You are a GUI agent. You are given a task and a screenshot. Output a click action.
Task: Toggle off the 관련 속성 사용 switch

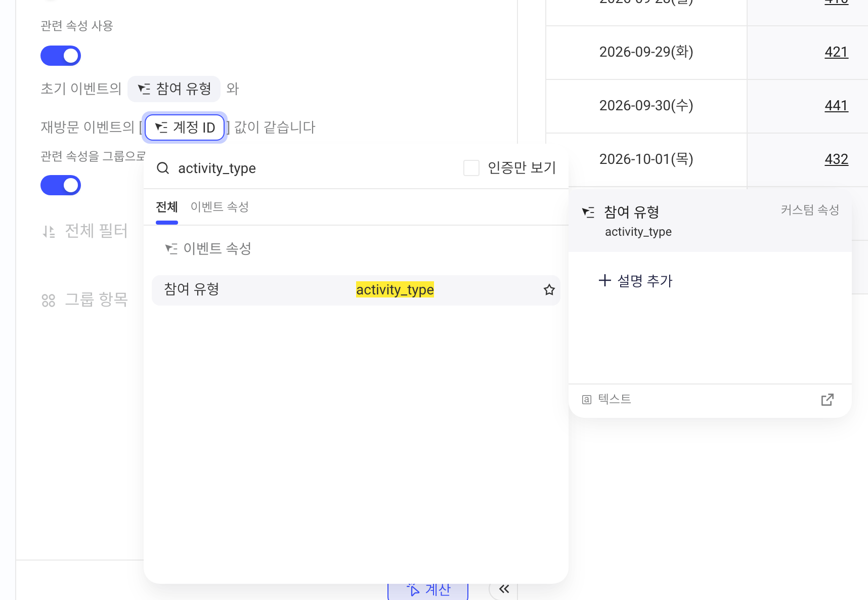pos(61,56)
